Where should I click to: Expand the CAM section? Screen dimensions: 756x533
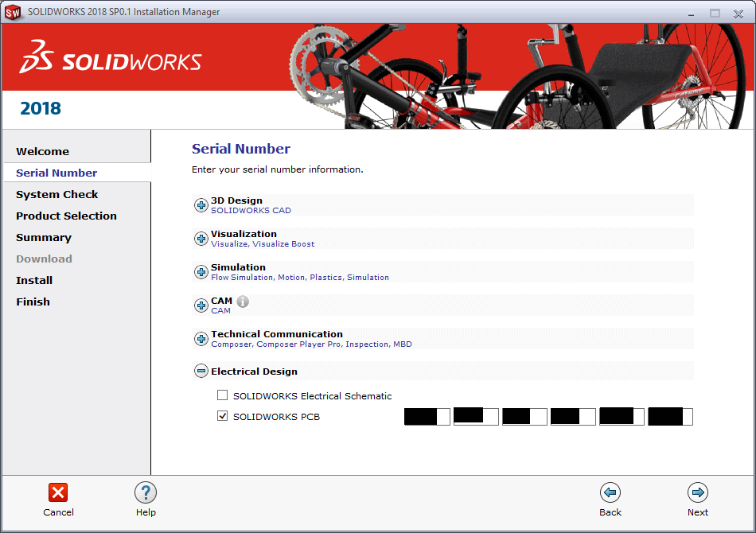[x=201, y=305]
